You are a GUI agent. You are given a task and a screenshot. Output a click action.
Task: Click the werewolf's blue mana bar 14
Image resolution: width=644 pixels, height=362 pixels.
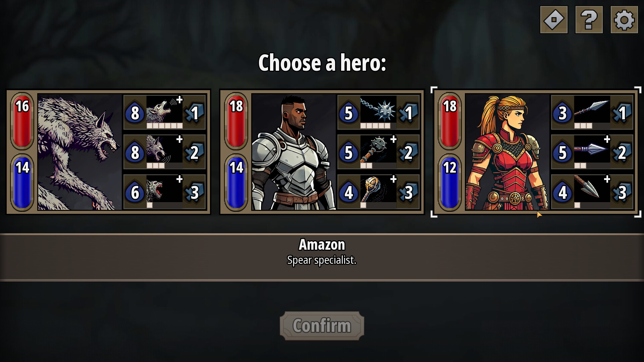click(x=22, y=183)
